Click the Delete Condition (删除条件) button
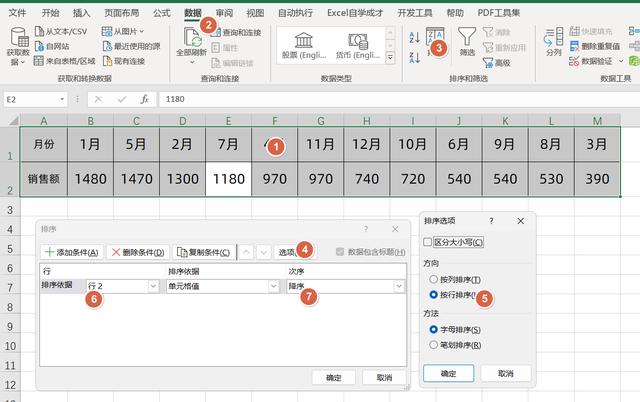This screenshot has height=402, width=640. [x=139, y=252]
